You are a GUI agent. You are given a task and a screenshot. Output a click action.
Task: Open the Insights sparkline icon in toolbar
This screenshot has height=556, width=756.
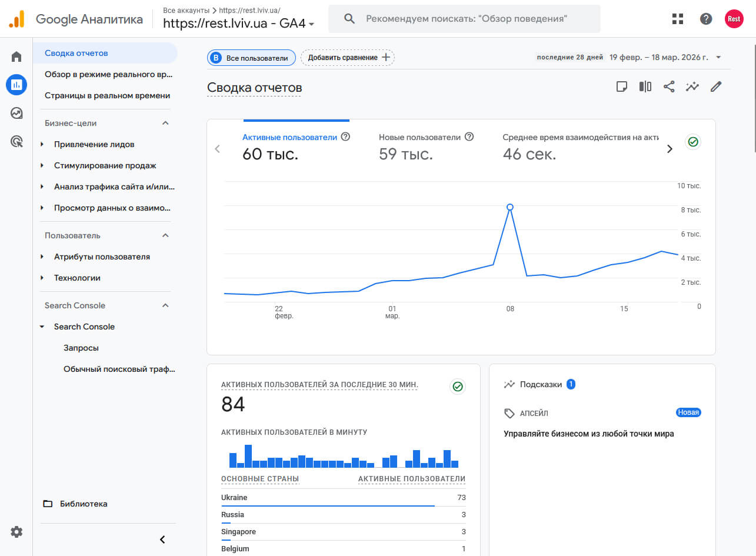coord(692,86)
